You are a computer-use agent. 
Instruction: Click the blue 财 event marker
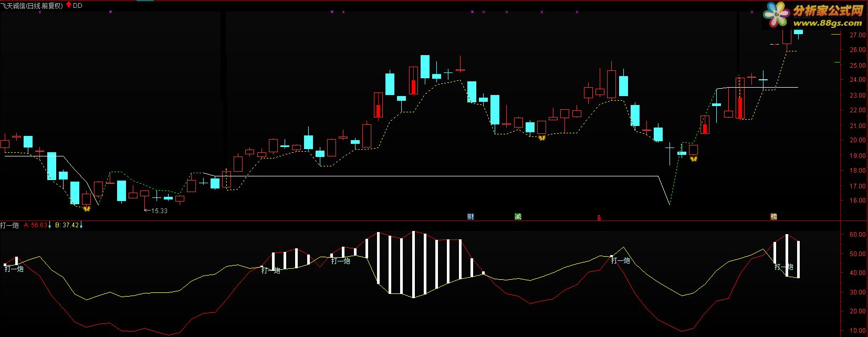point(470,216)
